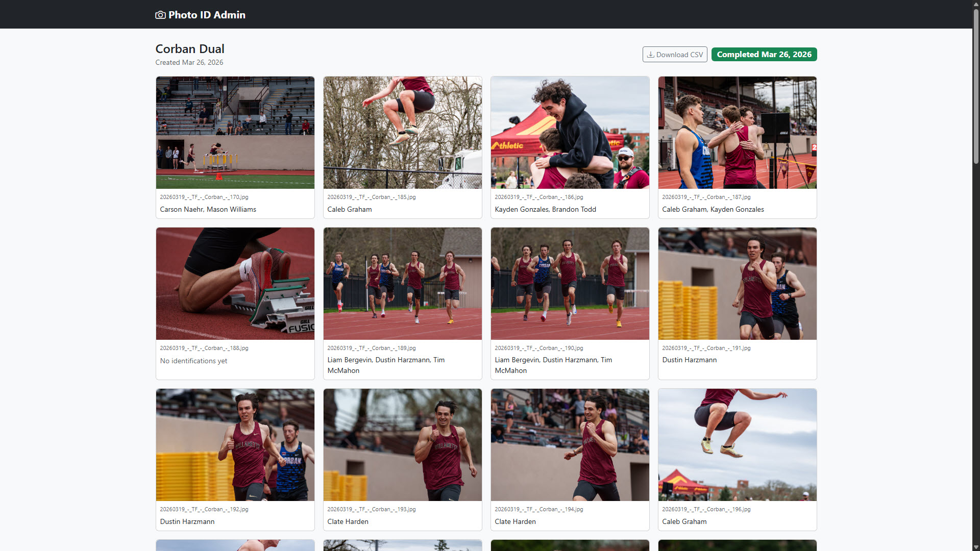Click the Completed Mar 26, 2026 badge
Image resolution: width=980 pixels, height=551 pixels.
pyautogui.click(x=764, y=55)
